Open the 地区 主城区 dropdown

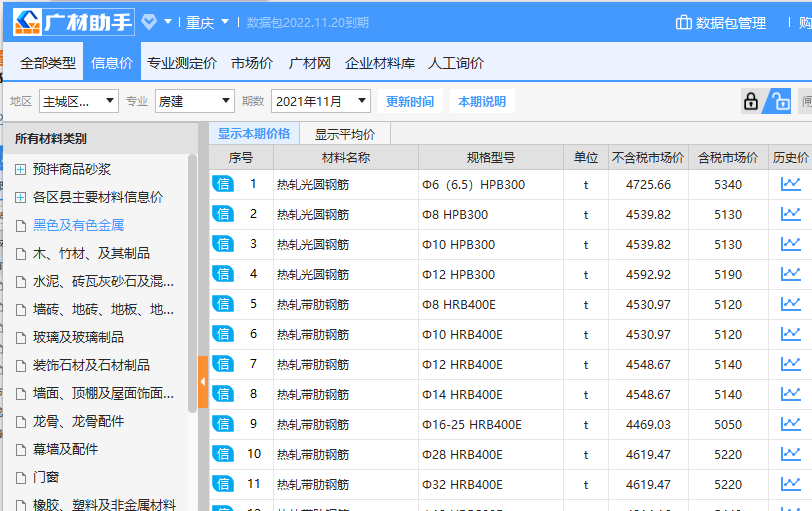point(79,101)
